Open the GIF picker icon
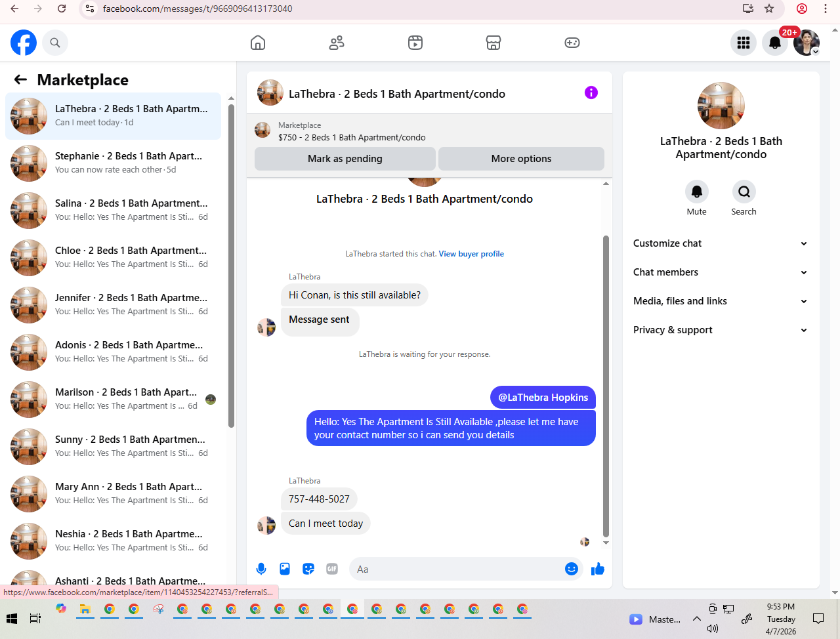 point(332,569)
